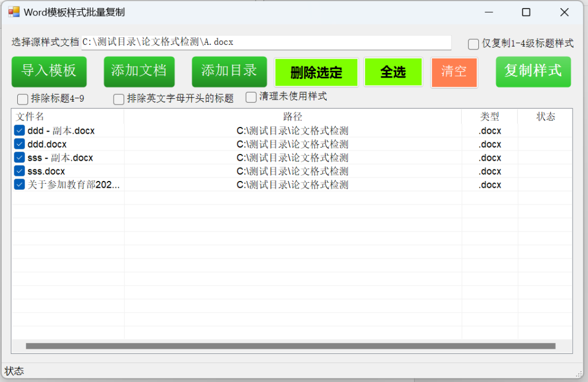Uncheck the ddd - 副本.docx file row
This screenshot has width=588, height=382.
click(19, 130)
